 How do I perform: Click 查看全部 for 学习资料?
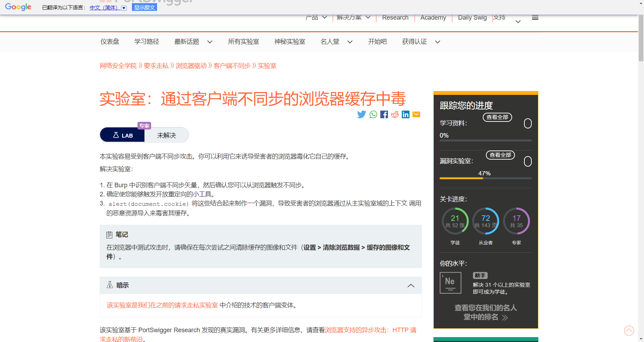(x=497, y=117)
